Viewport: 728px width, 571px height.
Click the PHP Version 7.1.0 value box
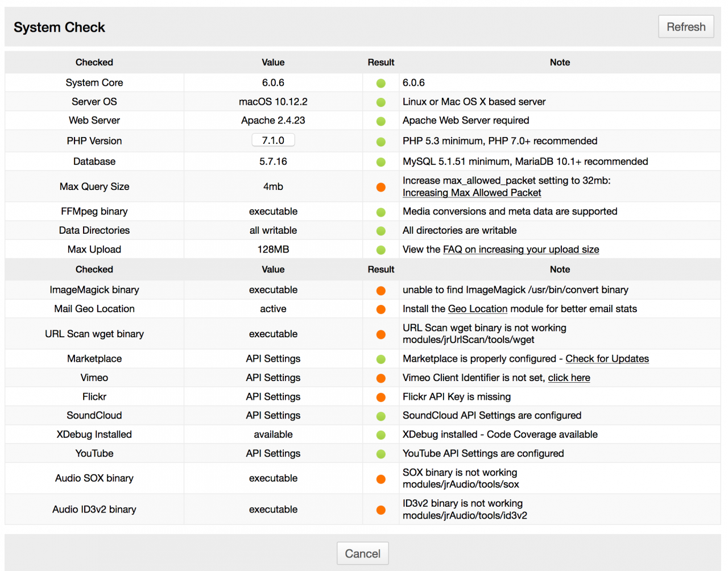pyautogui.click(x=273, y=140)
